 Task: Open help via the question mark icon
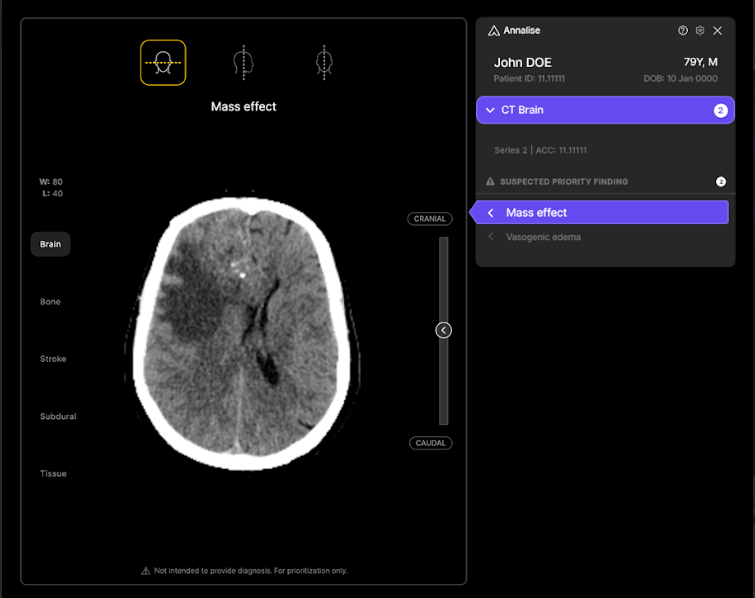[x=683, y=31]
